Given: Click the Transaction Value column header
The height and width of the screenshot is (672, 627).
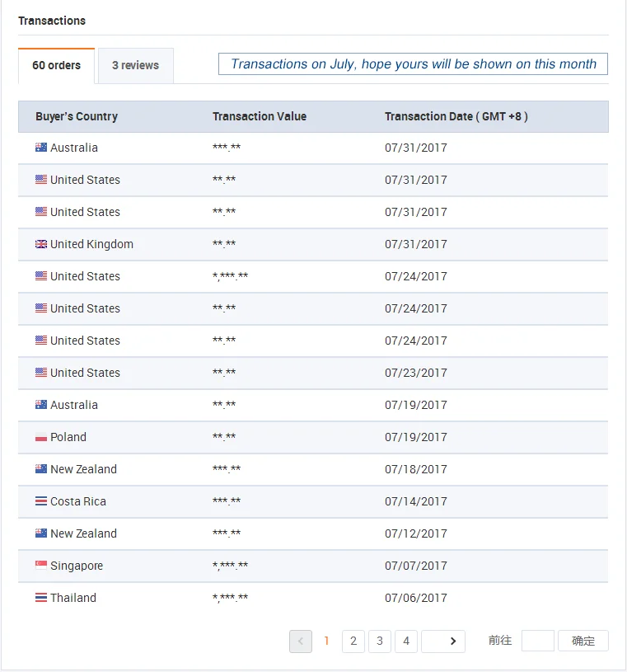Looking at the screenshot, I should click(x=260, y=116).
